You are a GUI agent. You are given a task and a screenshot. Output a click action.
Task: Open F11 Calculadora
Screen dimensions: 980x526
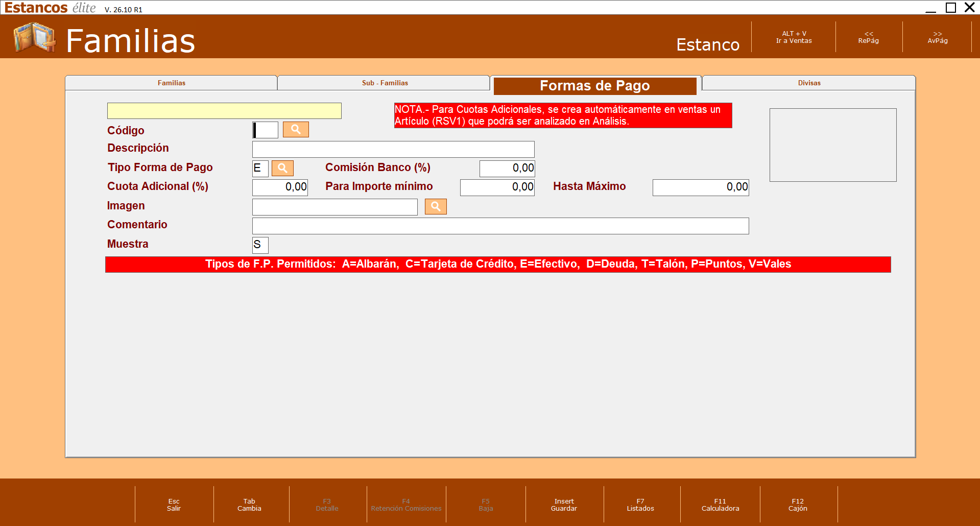[x=720, y=505]
